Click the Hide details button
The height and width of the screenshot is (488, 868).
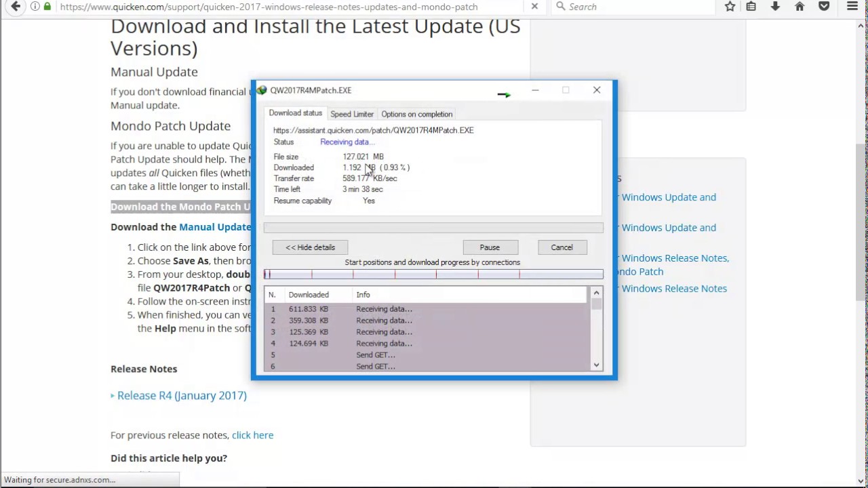coord(310,247)
